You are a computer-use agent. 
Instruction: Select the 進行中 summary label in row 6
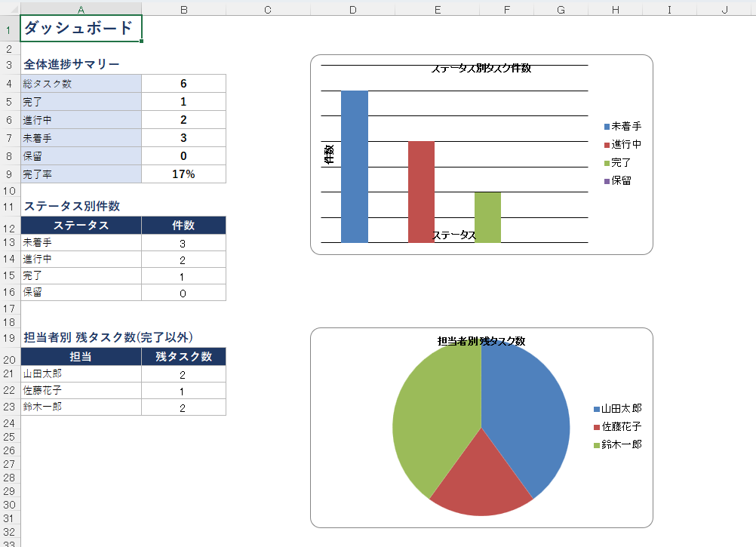click(x=81, y=120)
